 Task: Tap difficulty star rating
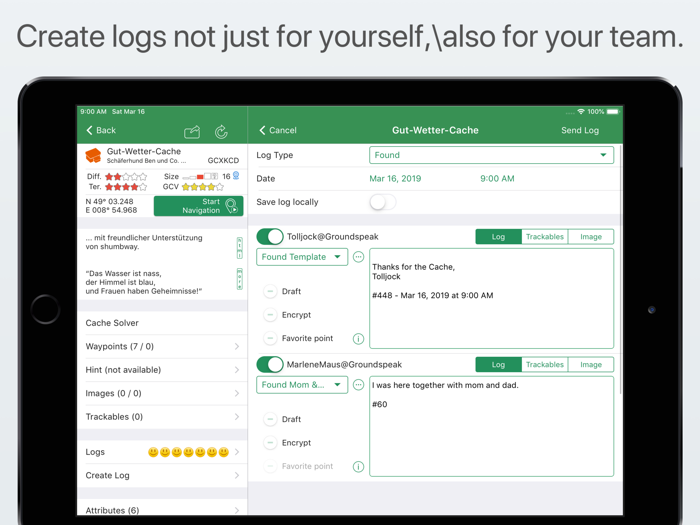126,177
